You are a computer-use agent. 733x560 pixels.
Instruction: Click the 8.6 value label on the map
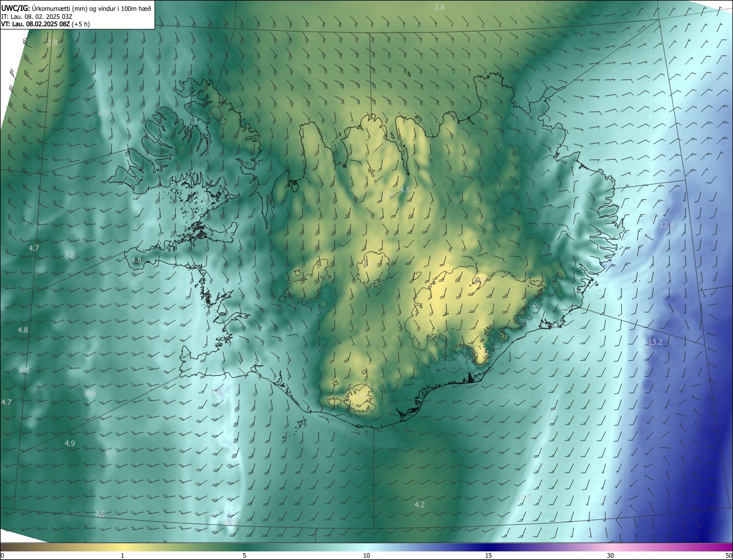tap(90, 393)
